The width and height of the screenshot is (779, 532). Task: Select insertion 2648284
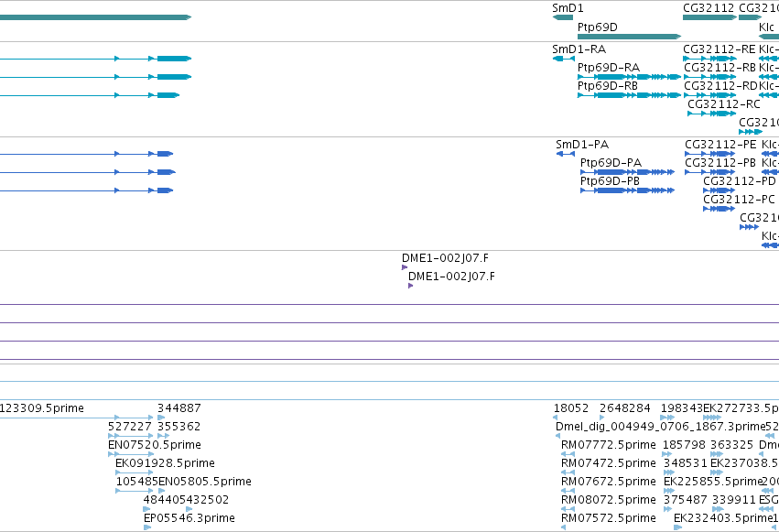coord(624,408)
